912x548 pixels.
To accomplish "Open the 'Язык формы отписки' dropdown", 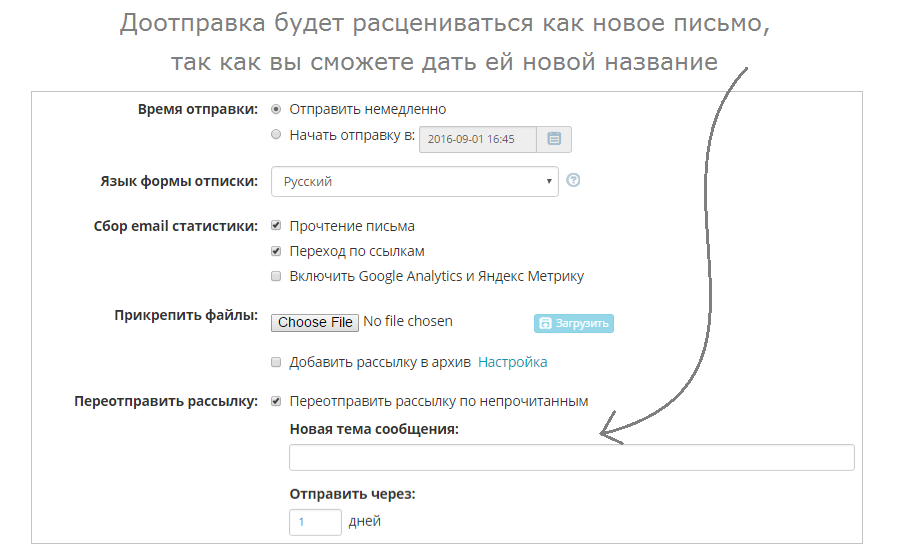I will (x=415, y=182).
